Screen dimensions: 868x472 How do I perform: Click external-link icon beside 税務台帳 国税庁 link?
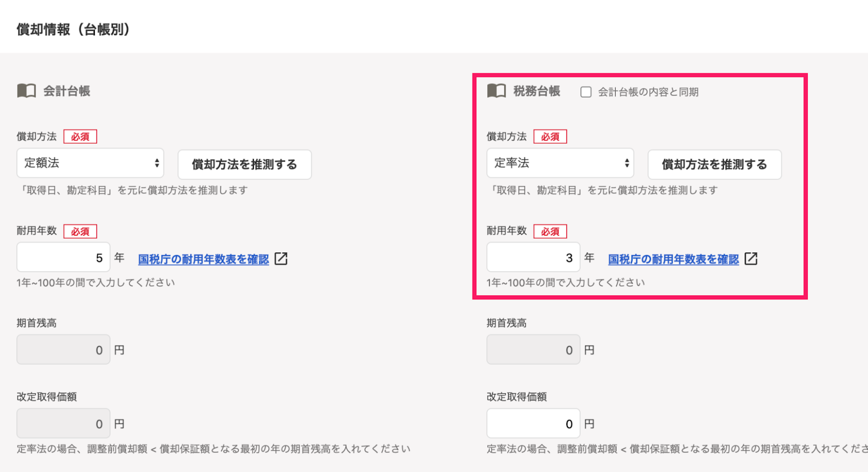point(751,259)
